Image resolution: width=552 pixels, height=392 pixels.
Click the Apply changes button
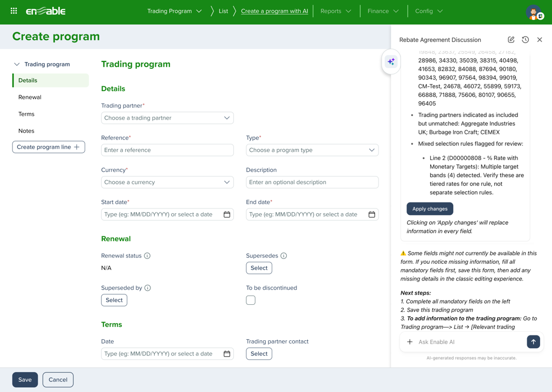[430, 209]
